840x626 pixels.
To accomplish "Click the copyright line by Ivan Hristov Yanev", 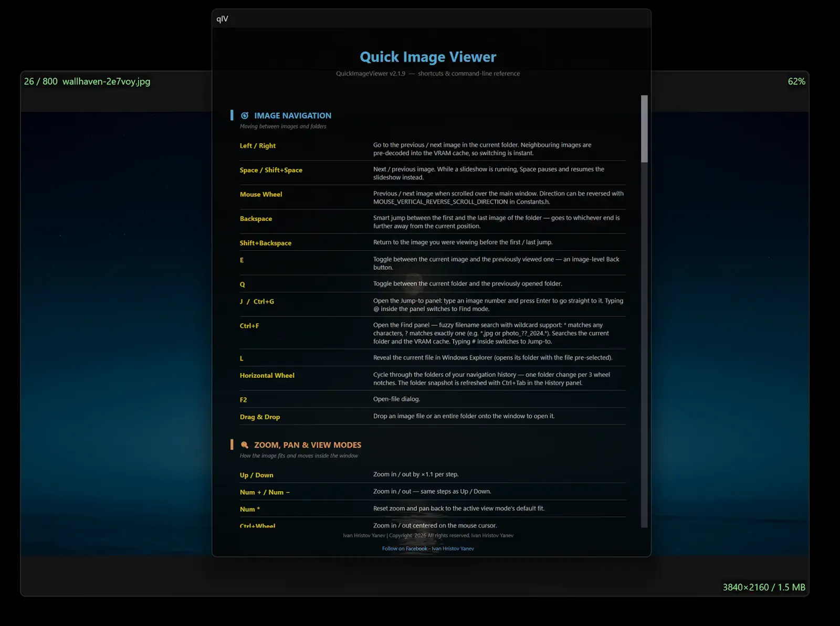I will pos(428,536).
